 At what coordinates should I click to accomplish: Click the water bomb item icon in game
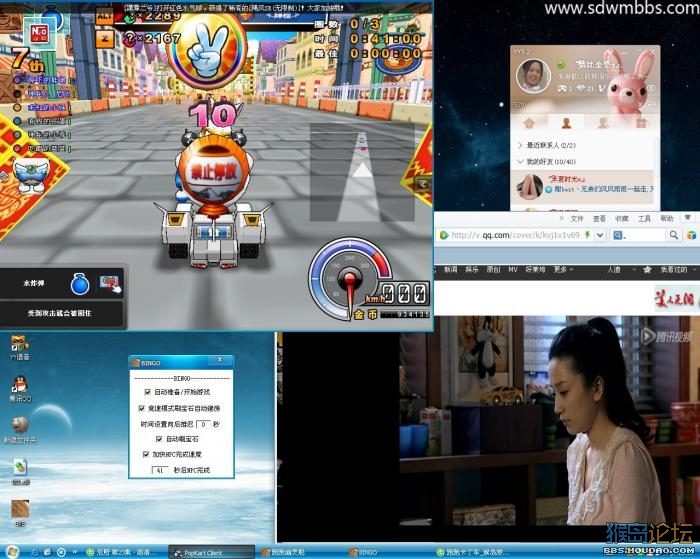80,284
